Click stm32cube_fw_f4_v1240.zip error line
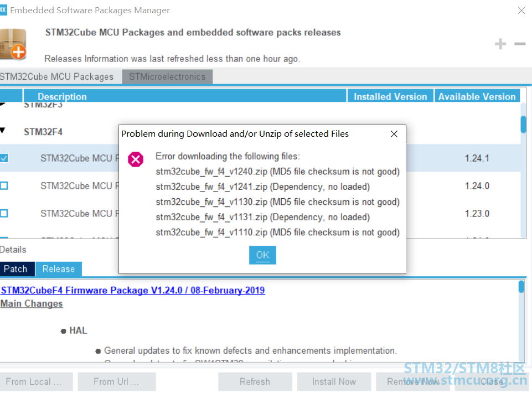The height and width of the screenshot is (393, 532). click(277, 172)
